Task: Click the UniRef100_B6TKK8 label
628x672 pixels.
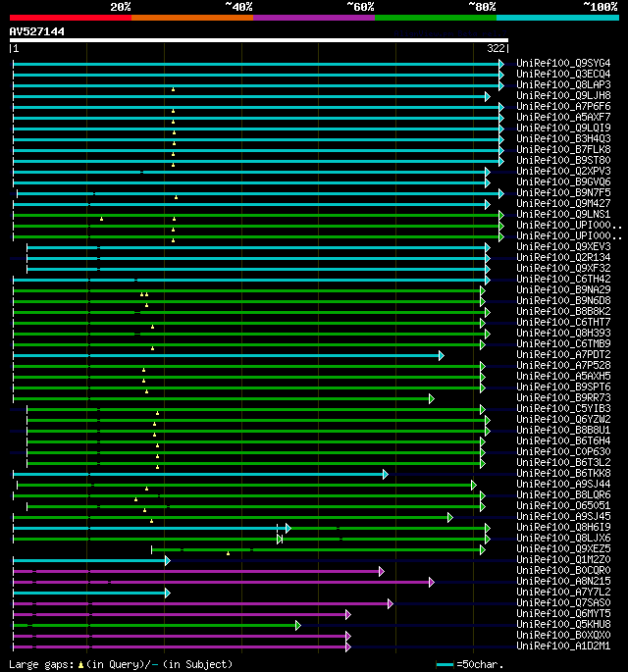Action: pyautogui.click(x=563, y=473)
